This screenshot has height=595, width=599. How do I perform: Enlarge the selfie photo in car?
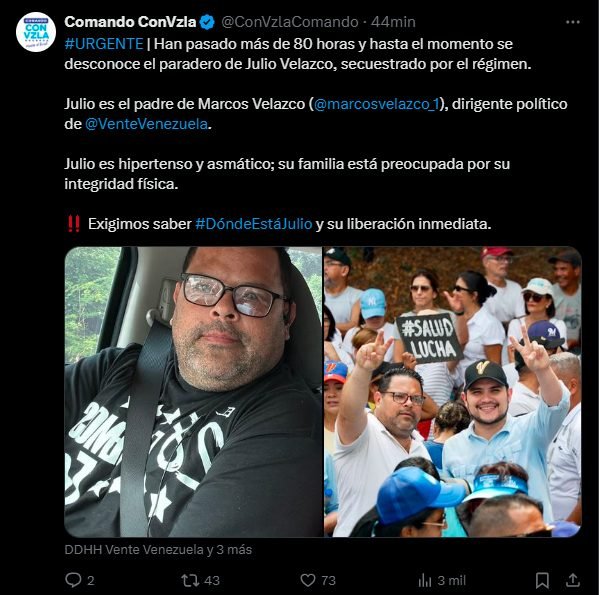coord(193,392)
